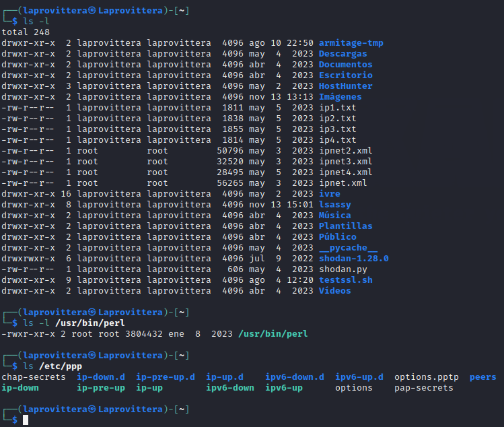Select the peers directory name
This screenshot has height=427, width=504.
(482, 377)
